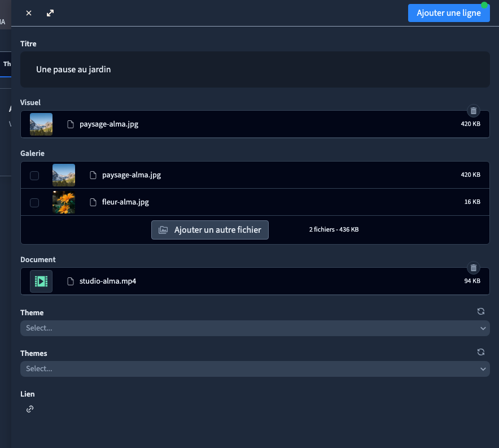Click the chevron arrow of the Themes dropdown
The image size is (499, 448).
coord(483,369)
